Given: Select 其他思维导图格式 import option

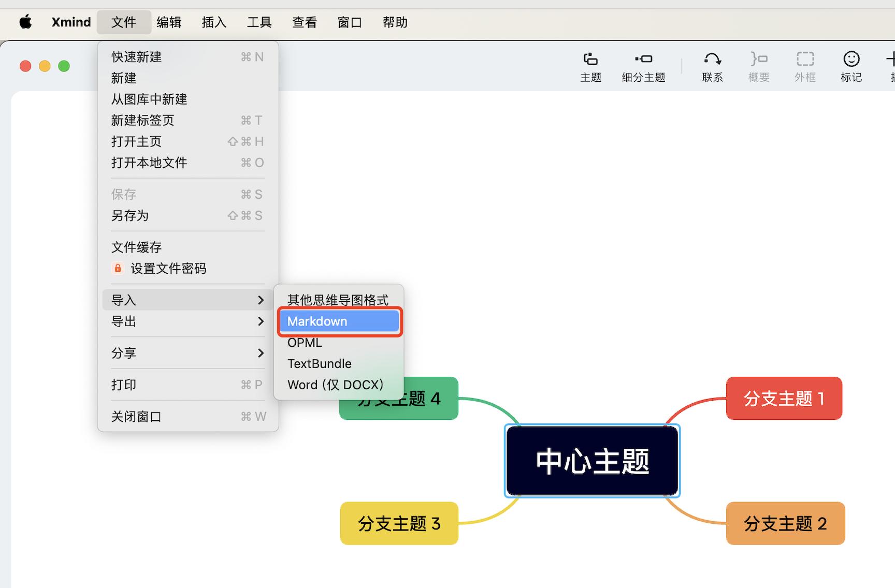Looking at the screenshot, I should point(339,300).
